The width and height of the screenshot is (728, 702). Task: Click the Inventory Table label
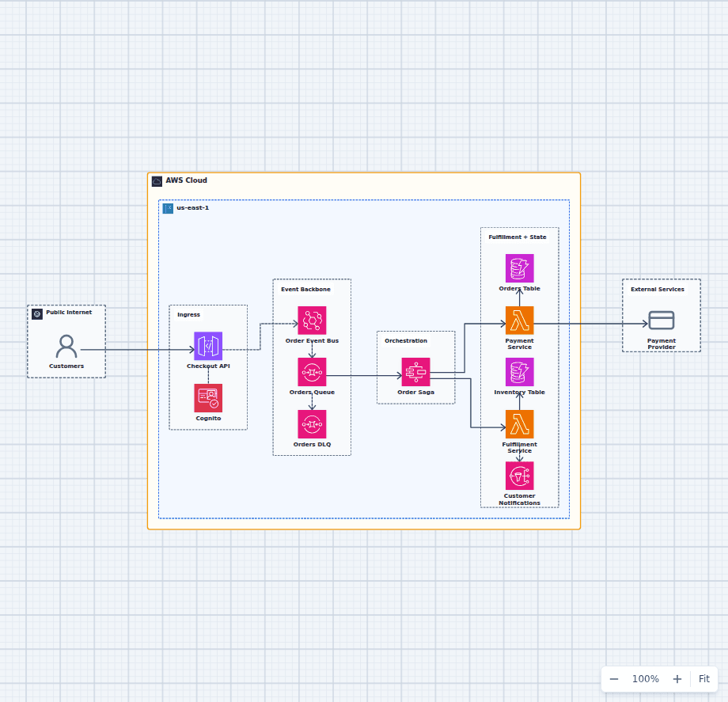point(520,392)
